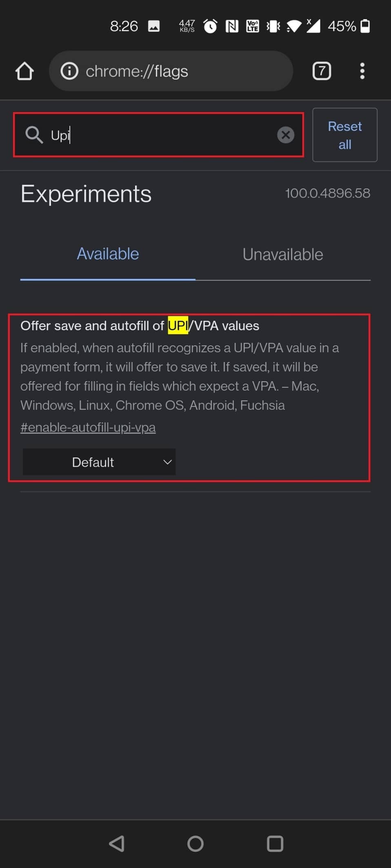The image size is (391, 868).
Task: Open the tab switcher showing 7
Action: [x=322, y=71]
